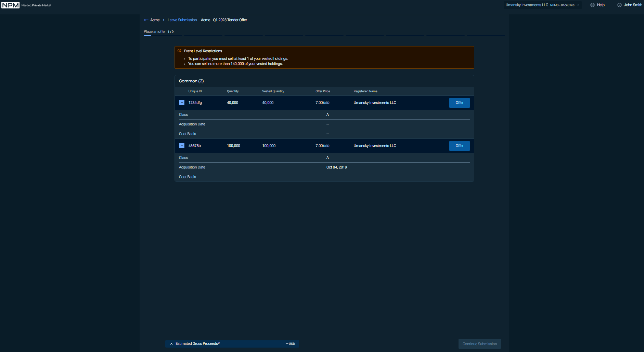Viewport: 644px width, 352px height.
Task: Click the Continue Submission button
Action: point(479,344)
